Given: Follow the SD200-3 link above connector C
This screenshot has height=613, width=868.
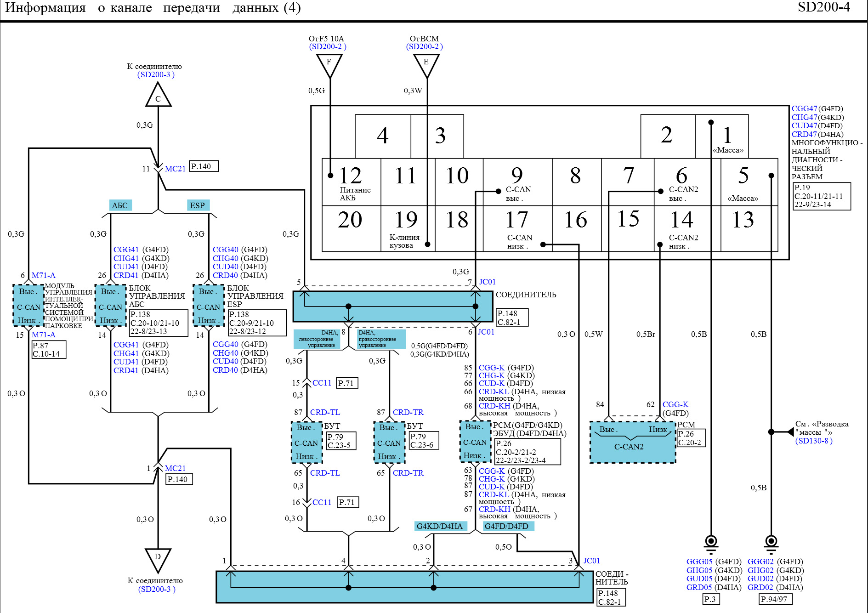Looking at the screenshot, I should coord(156,74).
